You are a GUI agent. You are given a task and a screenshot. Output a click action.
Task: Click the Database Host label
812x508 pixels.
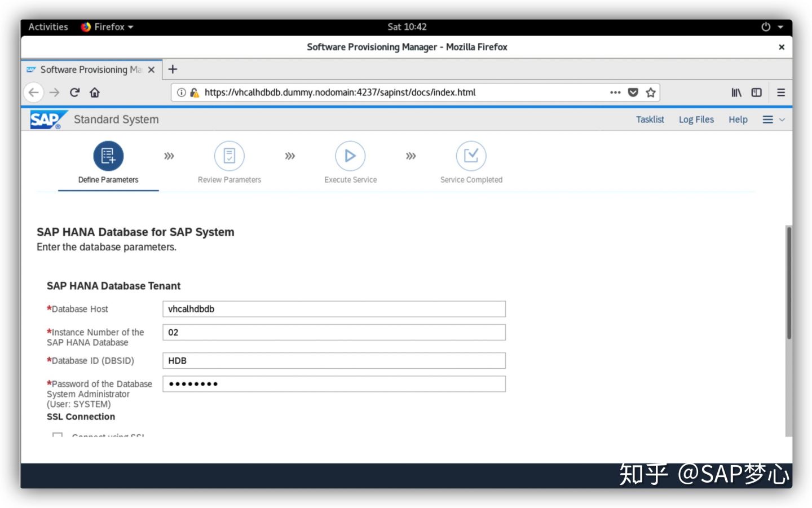77,309
